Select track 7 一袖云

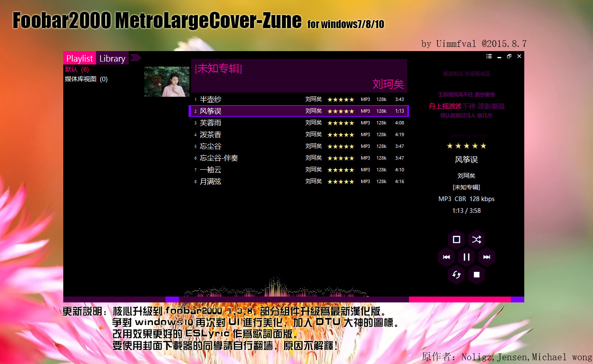coord(299,170)
